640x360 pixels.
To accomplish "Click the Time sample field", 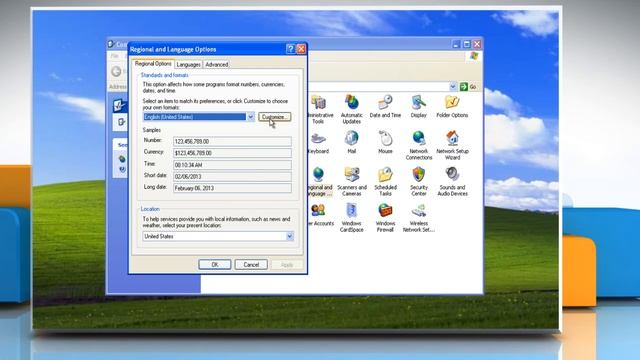I will point(232,165).
